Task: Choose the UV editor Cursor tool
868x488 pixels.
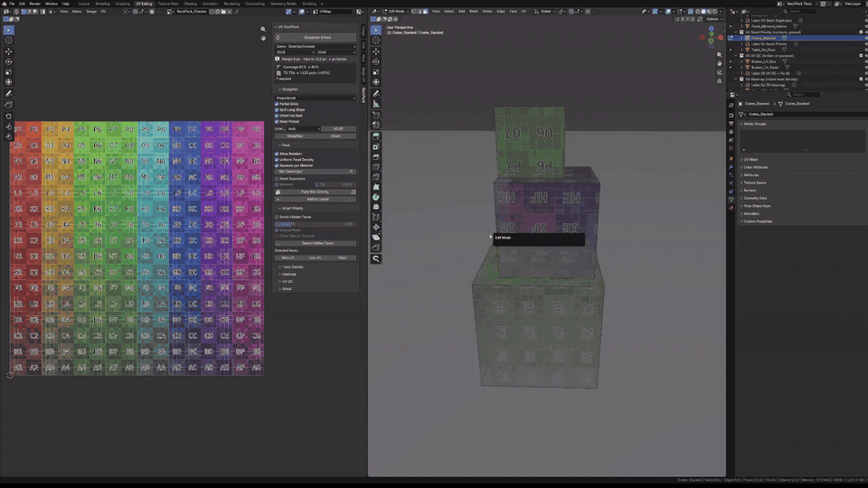Action: click(9, 41)
